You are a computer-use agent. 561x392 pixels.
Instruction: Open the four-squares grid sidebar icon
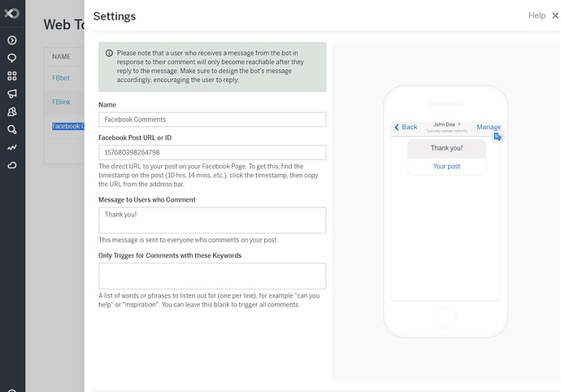tap(12, 76)
